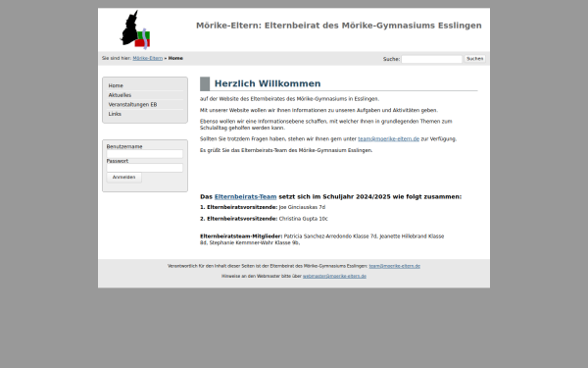Click the Suche label
This screenshot has width=588, height=368.
391,59
